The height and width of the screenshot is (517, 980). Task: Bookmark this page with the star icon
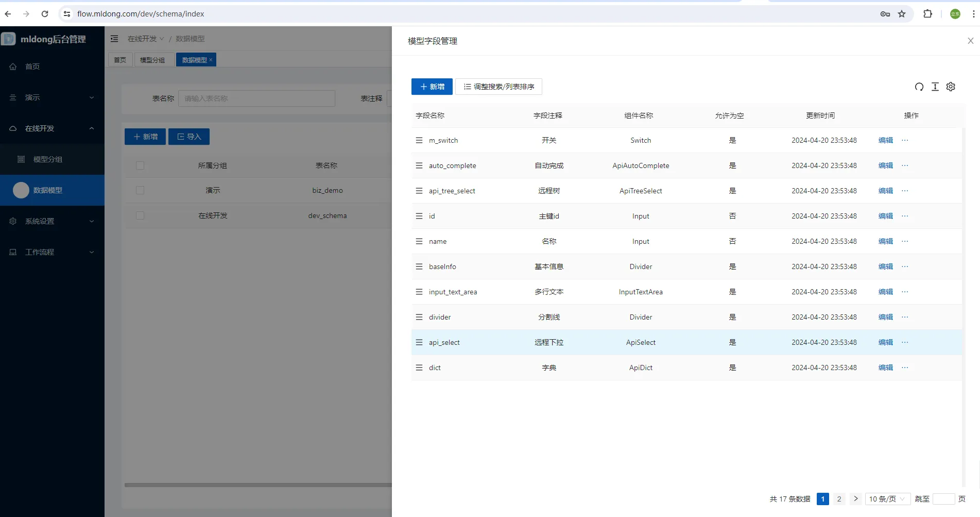pos(902,14)
